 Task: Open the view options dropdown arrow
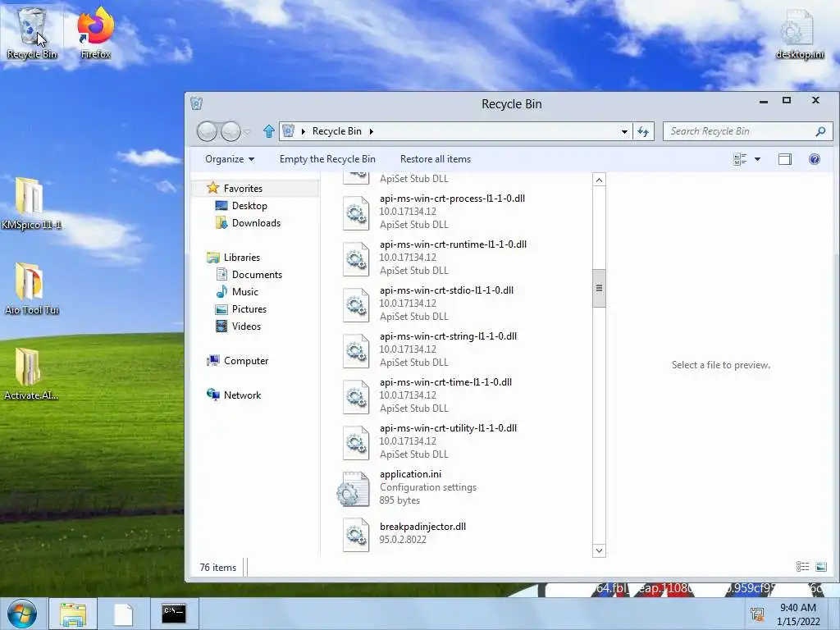click(x=757, y=159)
